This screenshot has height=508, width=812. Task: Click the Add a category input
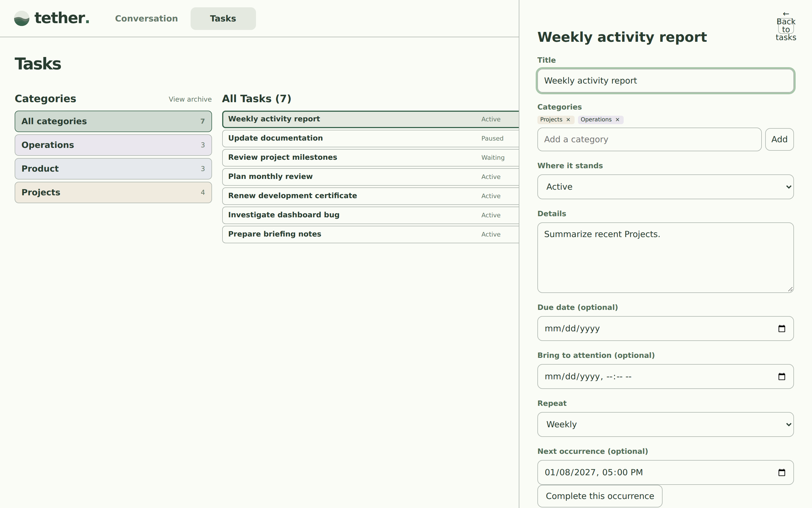tap(649, 139)
